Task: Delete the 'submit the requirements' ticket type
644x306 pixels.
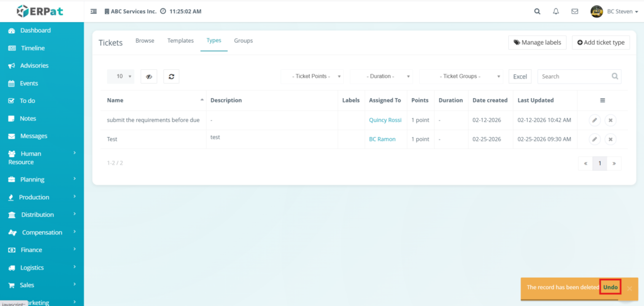Action: coord(610,120)
